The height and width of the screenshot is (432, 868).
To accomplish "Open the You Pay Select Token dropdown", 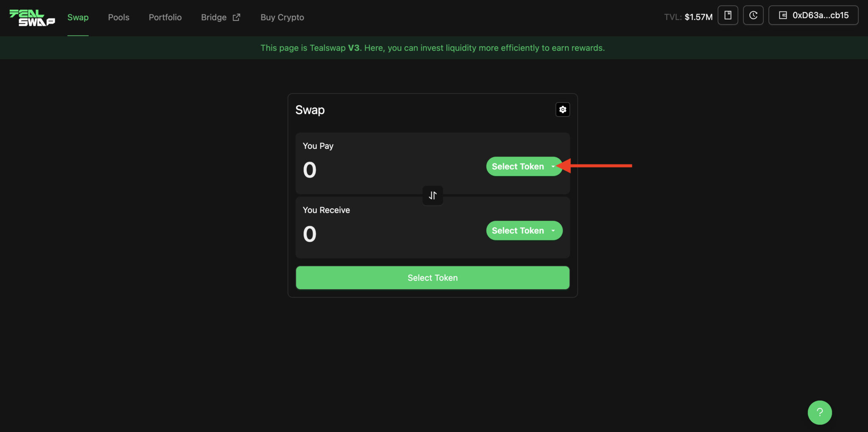I will (524, 166).
